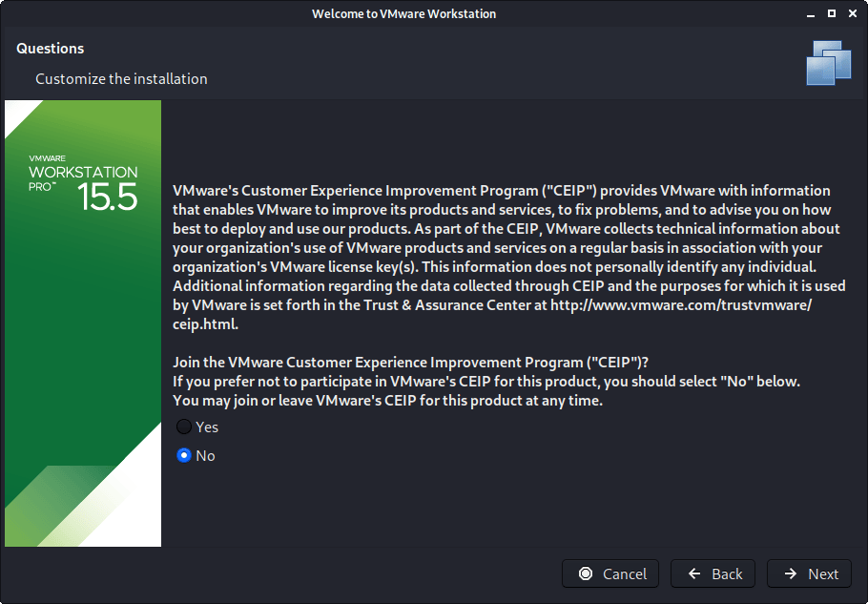
Task: Select the Yes radio button to join CEIP
Action: click(184, 427)
